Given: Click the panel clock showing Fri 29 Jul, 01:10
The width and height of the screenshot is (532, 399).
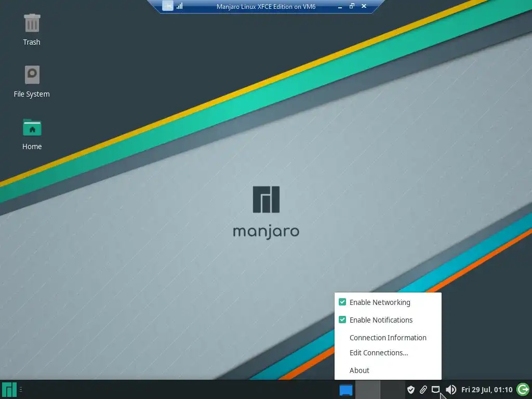Looking at the screenshot, I should point(486,390).
